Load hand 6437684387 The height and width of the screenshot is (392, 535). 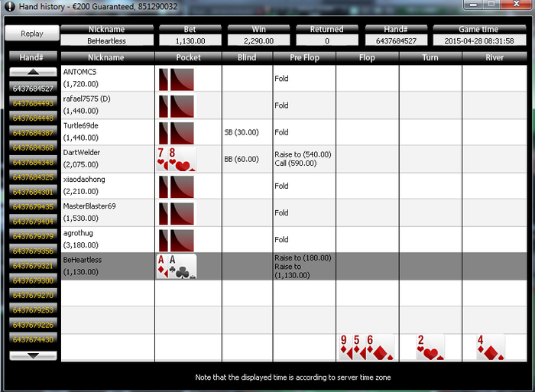(33, 133)
